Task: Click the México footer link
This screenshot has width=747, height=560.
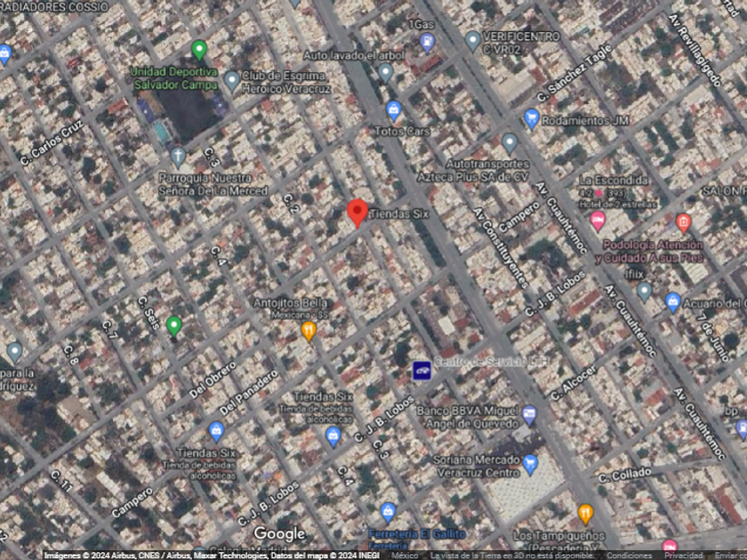Action: (405, 556)
